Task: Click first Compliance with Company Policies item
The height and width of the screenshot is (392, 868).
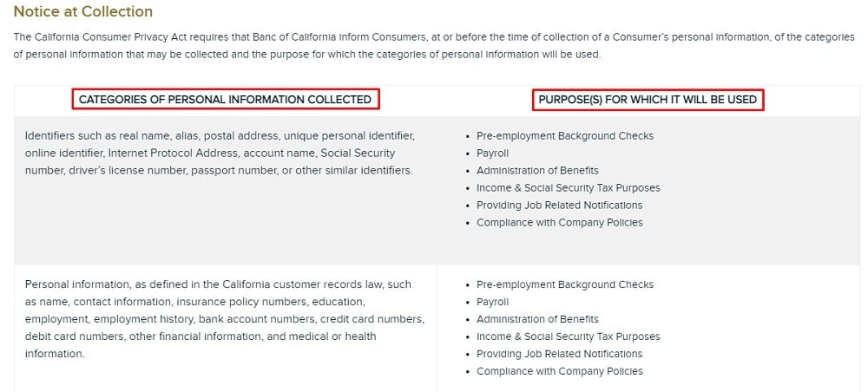Action: [x=560, y=222]
